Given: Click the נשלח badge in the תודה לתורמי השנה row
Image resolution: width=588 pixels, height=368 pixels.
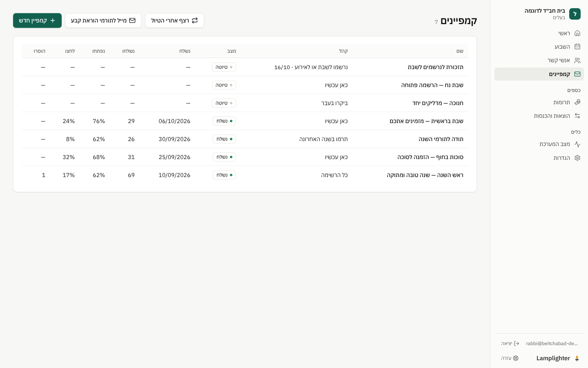Looking at the screenshot, I should (x=224, y=139).
